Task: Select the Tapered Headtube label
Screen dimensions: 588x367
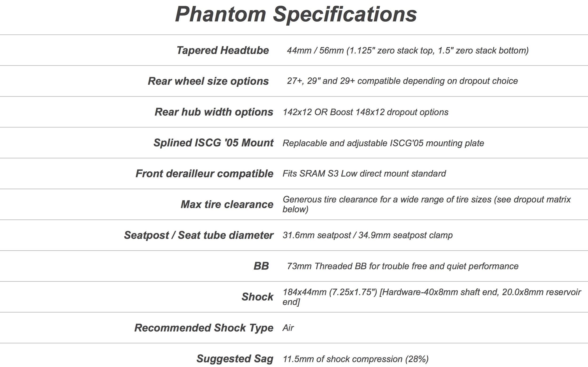Action: [x=222, y=50]
